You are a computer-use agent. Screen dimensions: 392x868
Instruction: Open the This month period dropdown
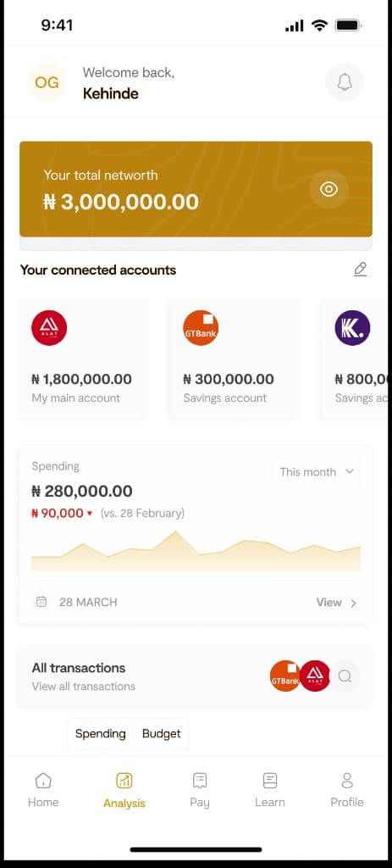pos(317,471)
